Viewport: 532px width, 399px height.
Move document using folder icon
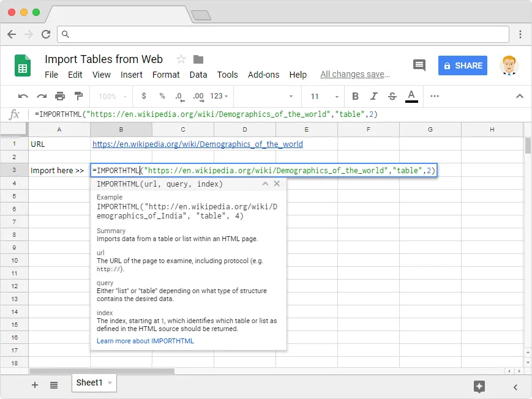point(198,59)
